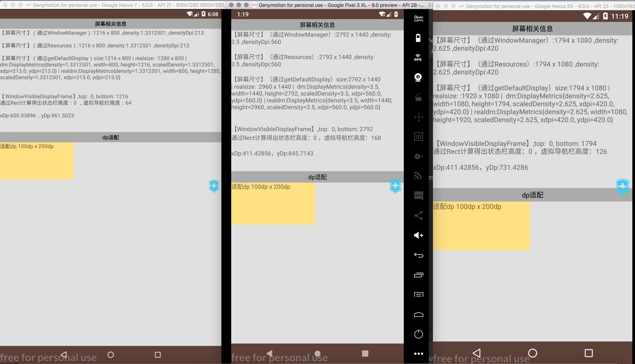Screen dimensions: 635x364
Task: Tap Android home circle on Nexus 7
Action: pyautogui.click(x=111, y=355)
